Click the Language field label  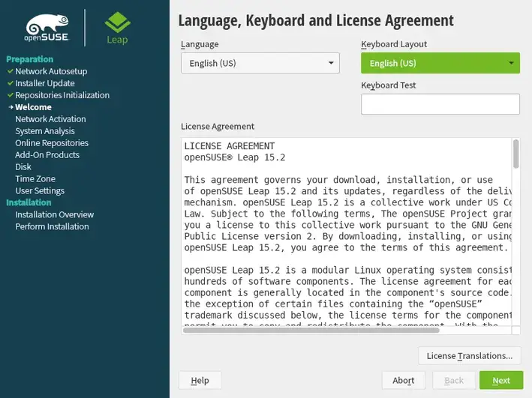200,44
